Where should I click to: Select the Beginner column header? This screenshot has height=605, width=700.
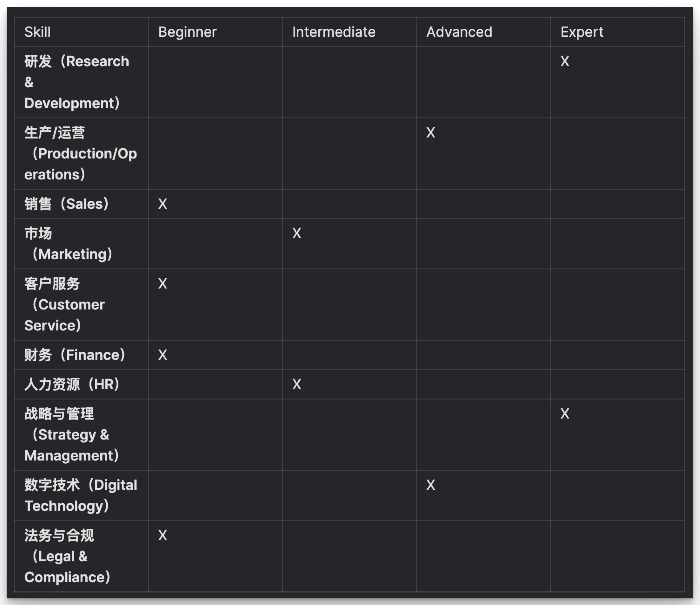(x=188, y=32)
